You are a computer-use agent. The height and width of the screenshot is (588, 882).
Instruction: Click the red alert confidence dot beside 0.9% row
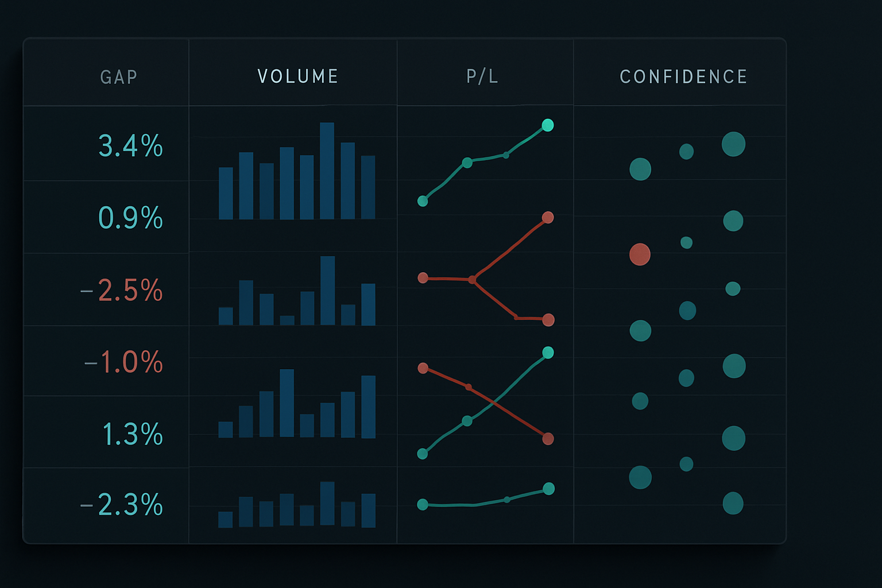tap(640, 255)
